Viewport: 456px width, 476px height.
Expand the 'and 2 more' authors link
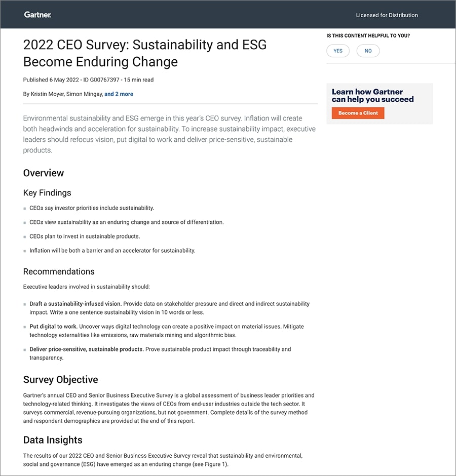tap(119, 94)
